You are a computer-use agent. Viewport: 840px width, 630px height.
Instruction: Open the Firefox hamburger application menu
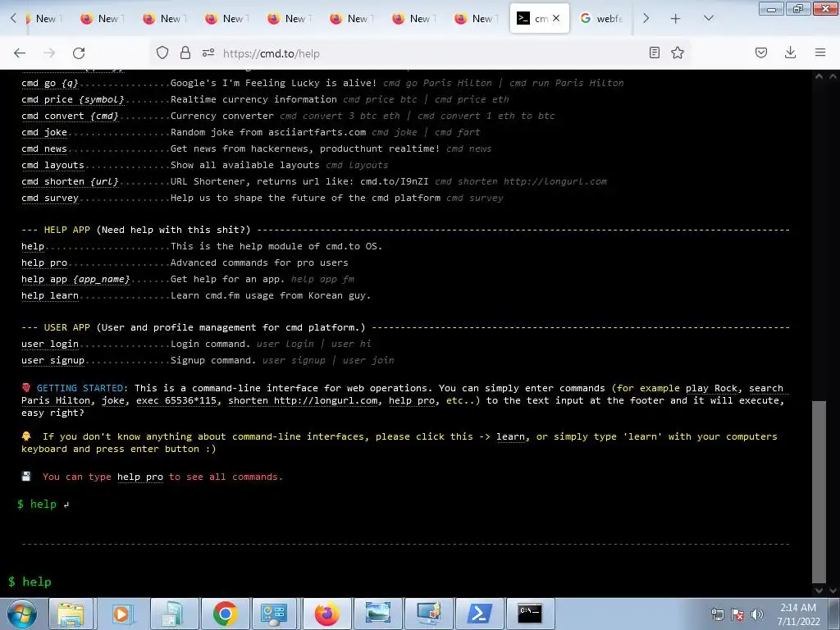[x=820, y=52]
